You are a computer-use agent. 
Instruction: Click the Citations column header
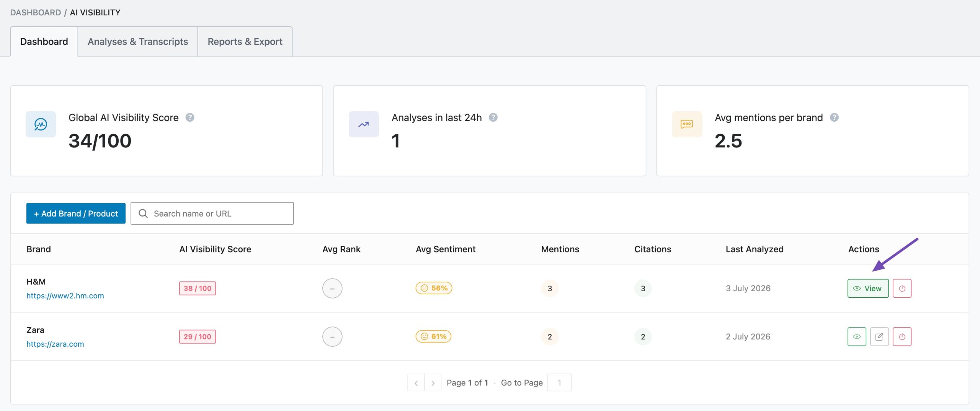653,249
